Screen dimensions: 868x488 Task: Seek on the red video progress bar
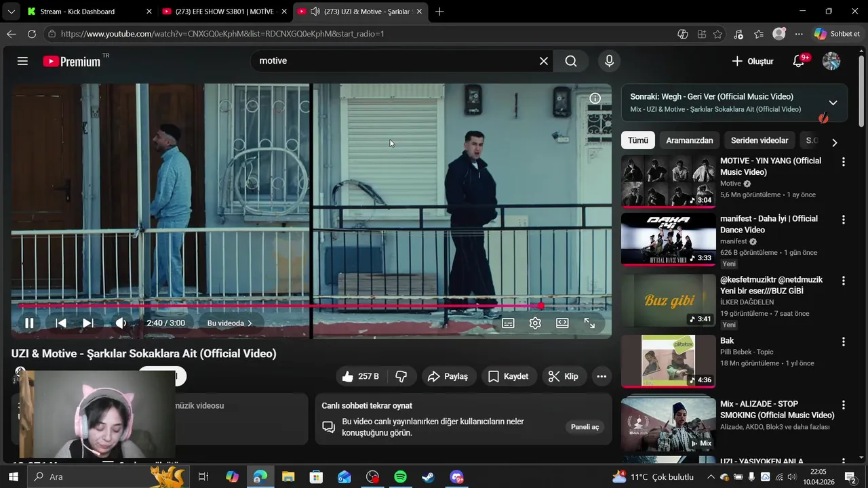click(x=312, y=306)
